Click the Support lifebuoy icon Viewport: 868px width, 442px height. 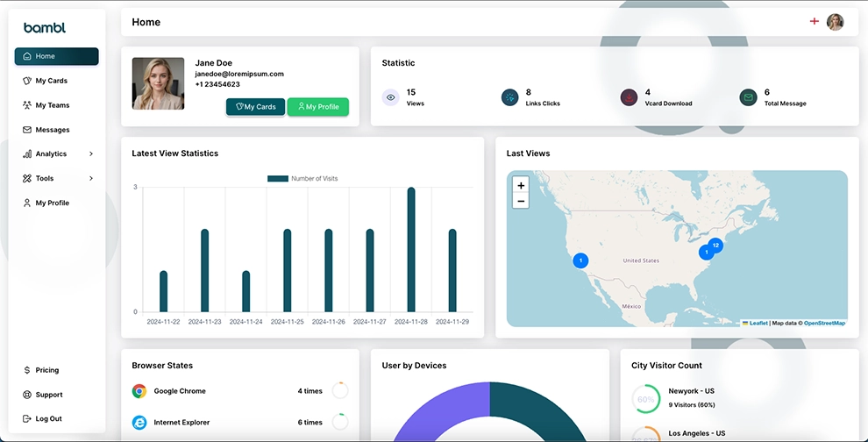coord(26,395)
